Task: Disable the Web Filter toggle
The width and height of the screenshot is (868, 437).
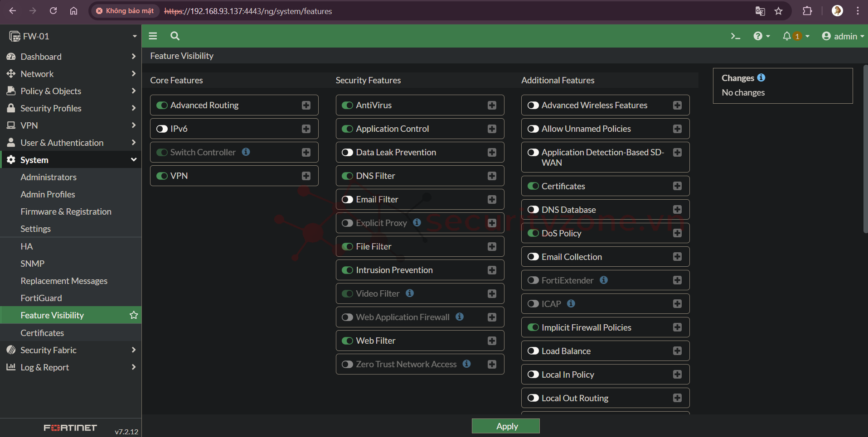Action: click(347, 341)
